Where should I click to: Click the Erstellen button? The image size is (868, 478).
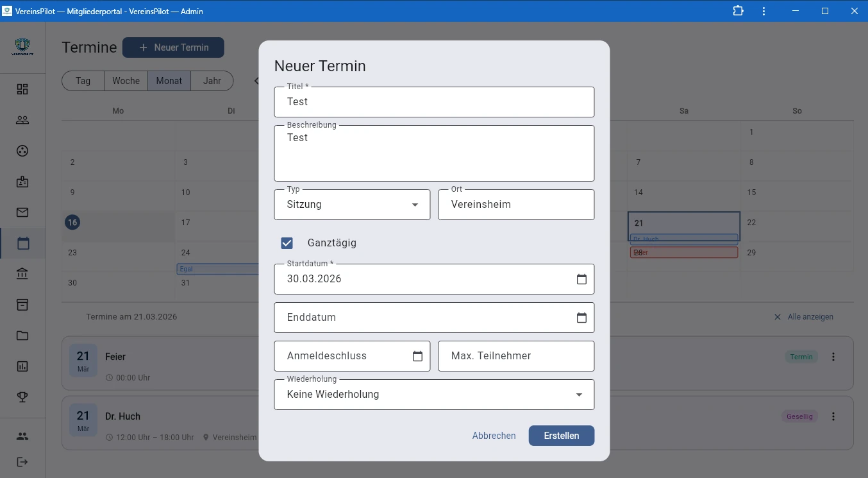point(561,435)
